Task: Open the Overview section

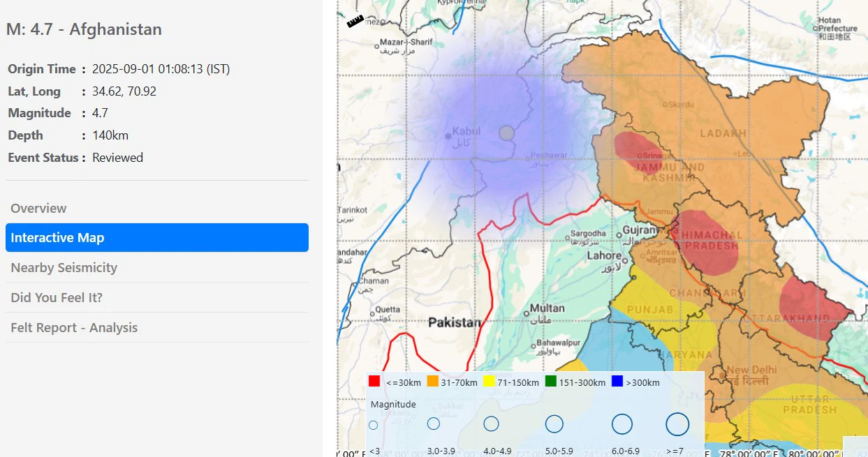Action: [x=157, y=208]
